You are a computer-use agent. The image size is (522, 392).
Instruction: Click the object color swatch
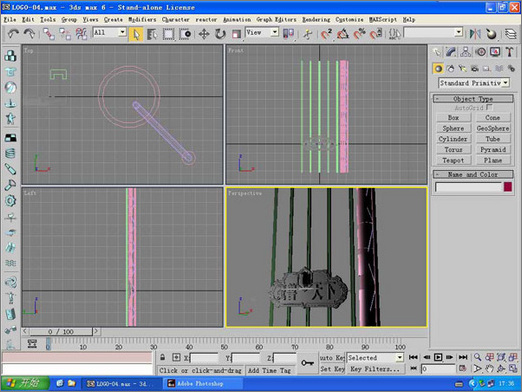(x=508, y=187)
